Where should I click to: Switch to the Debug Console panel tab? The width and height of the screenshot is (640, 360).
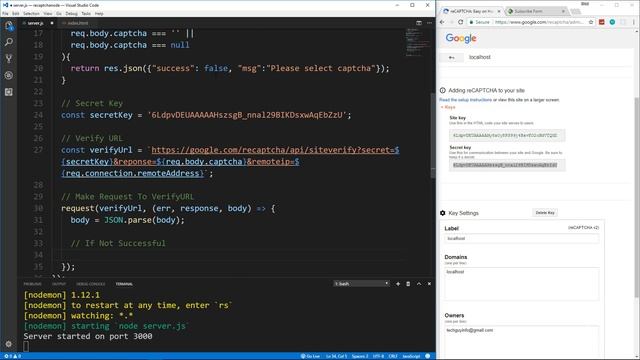coord(91,284)
